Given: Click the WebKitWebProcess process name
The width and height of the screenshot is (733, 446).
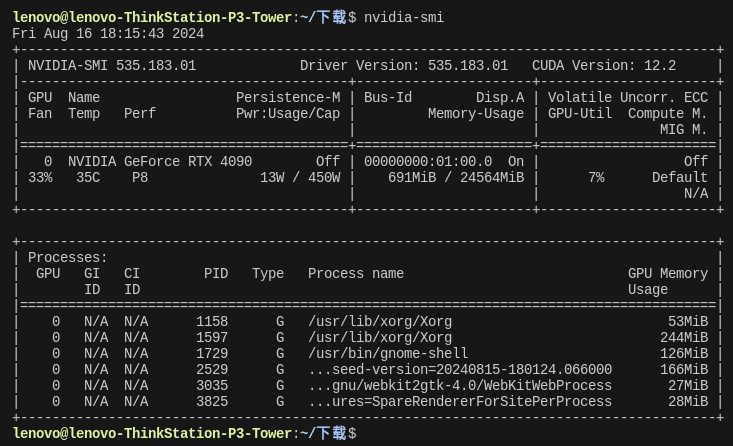Looking at the screenshot, I should click(460, 386).
